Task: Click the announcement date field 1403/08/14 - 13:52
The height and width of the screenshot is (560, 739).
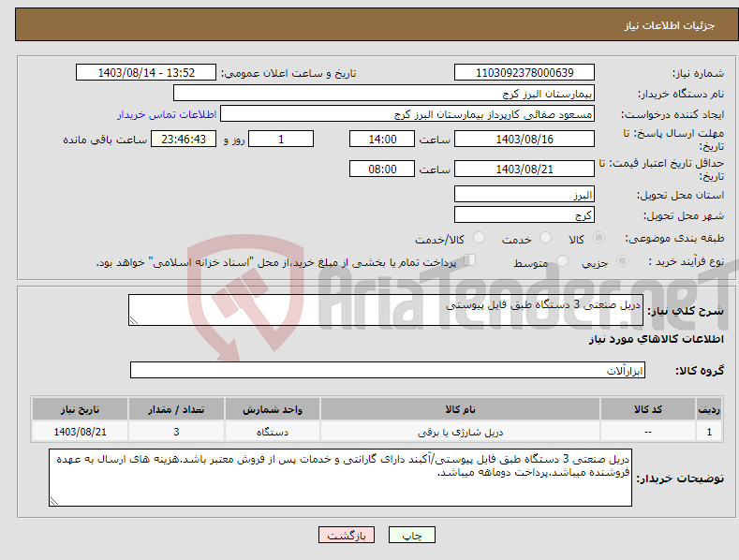Action: (x=146, y=73)
